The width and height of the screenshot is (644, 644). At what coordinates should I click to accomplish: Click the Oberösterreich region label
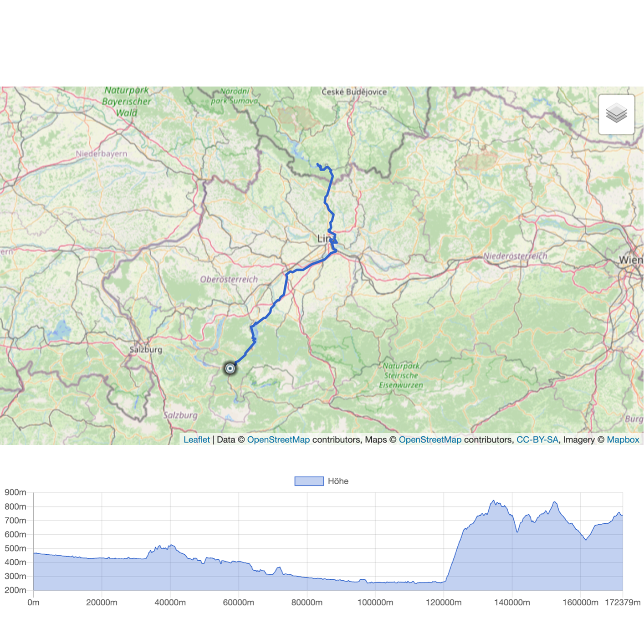tap(229, 279)
